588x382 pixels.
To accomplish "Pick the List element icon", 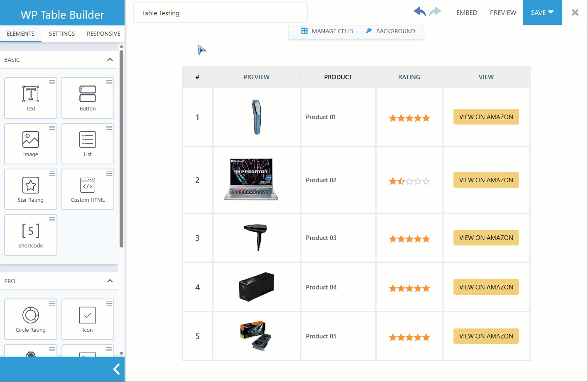I will click(x=88, y=140).
